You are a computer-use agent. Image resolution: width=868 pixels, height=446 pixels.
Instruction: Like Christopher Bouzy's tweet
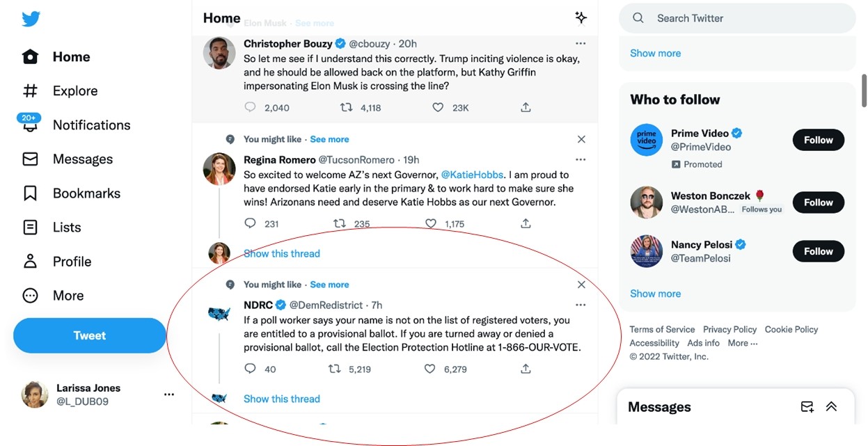point(438,107)
